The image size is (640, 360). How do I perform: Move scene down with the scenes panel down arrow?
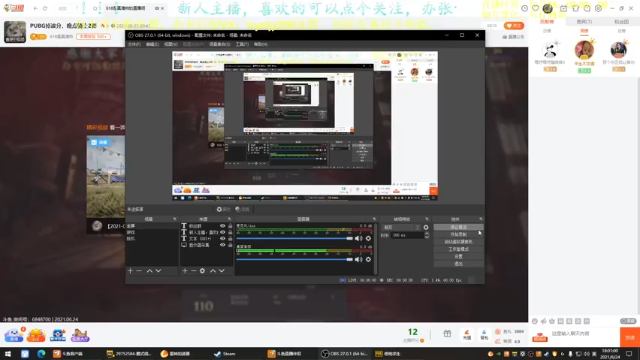coord(158,271)
